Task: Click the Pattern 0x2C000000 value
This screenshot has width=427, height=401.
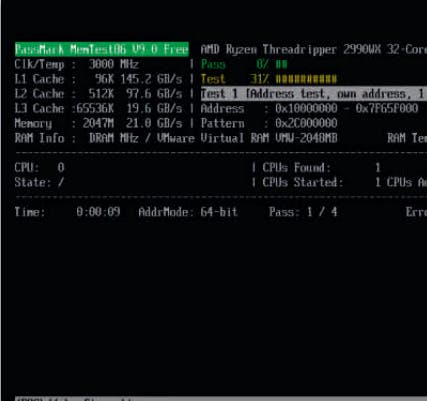Action: click(306, 123)
